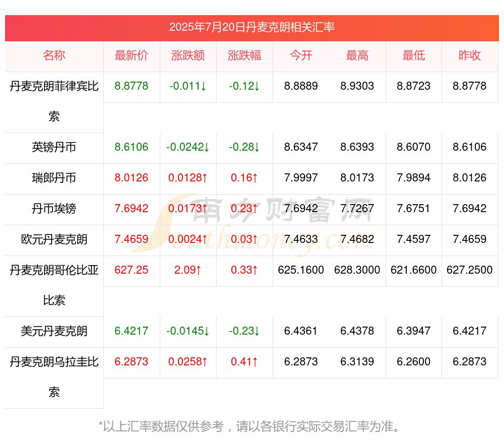Click change percent 0.03↑
504x442 pixels.
click(244, 239)
